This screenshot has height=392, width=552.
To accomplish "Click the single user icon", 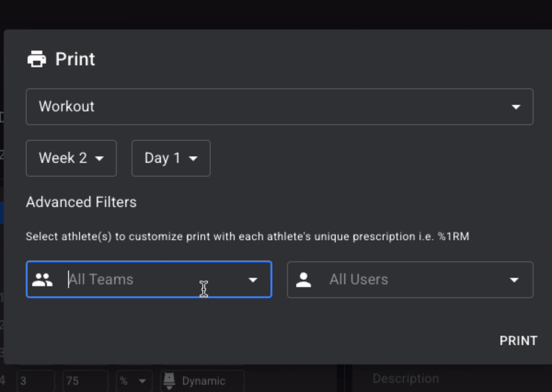I will click(303, 280).
